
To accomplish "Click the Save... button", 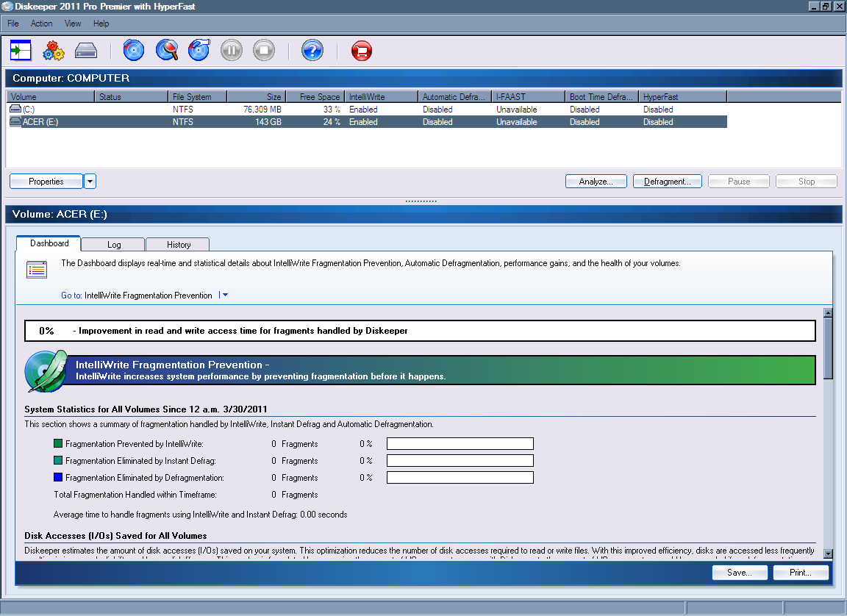I will click(739, 573).
